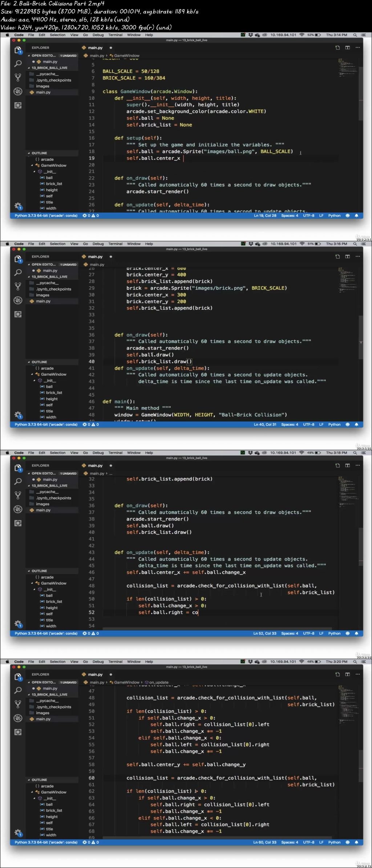The width and height of the screenshot is (372, 868).
Task: Collapse __init__ outline node in 3:14 PM window
Action: 35,171
